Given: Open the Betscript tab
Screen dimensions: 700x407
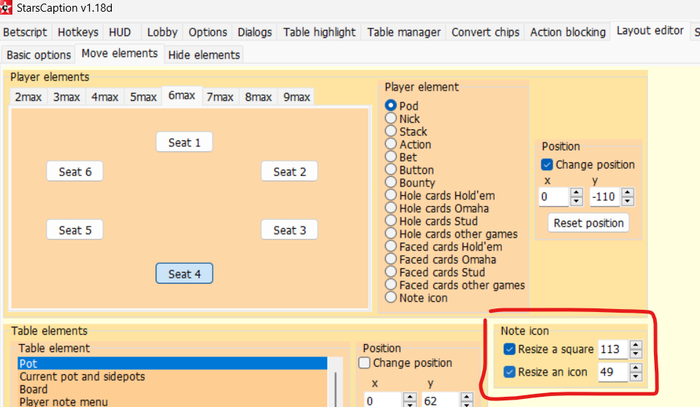Looking at the screenshot, I should [25, 32].
